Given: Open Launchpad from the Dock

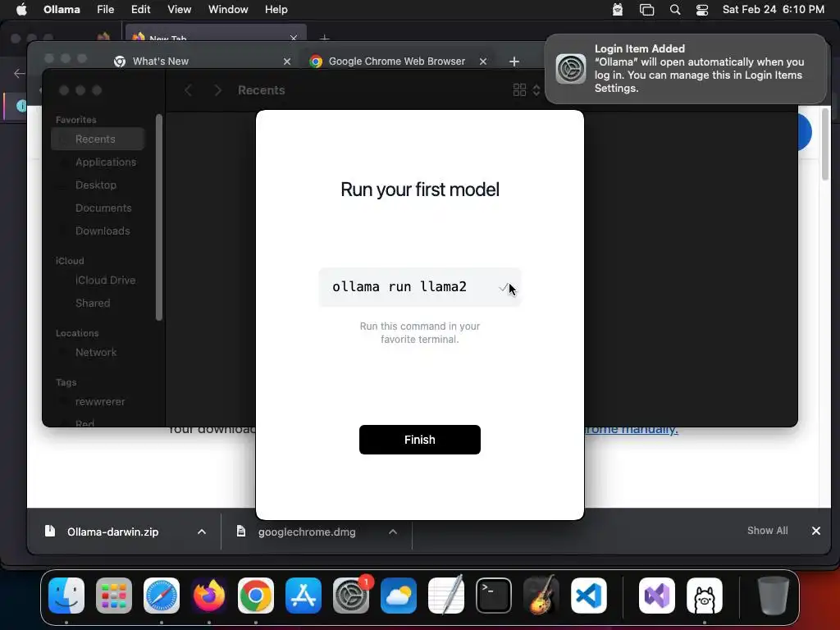Looking at the screenshot, I should (x=113, y=596).
